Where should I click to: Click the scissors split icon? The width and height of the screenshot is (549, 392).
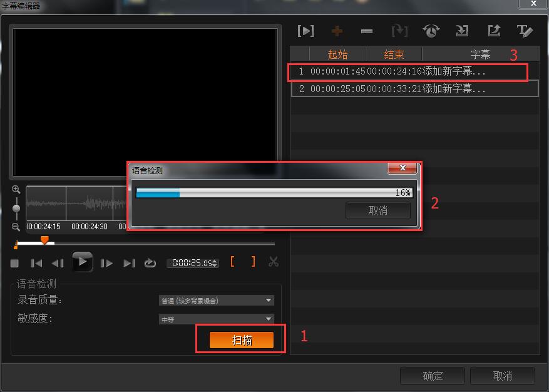274,262
